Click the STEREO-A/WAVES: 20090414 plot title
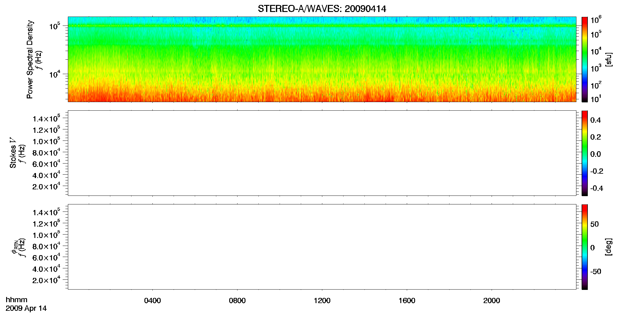Image resolution: width=644 pixels, height=332 pixels. (x=322, y=9)
